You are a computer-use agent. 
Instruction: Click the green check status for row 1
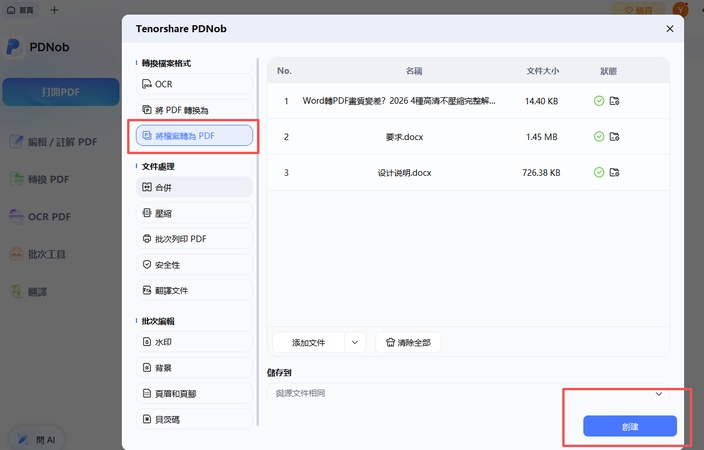[x=599, y=101]
